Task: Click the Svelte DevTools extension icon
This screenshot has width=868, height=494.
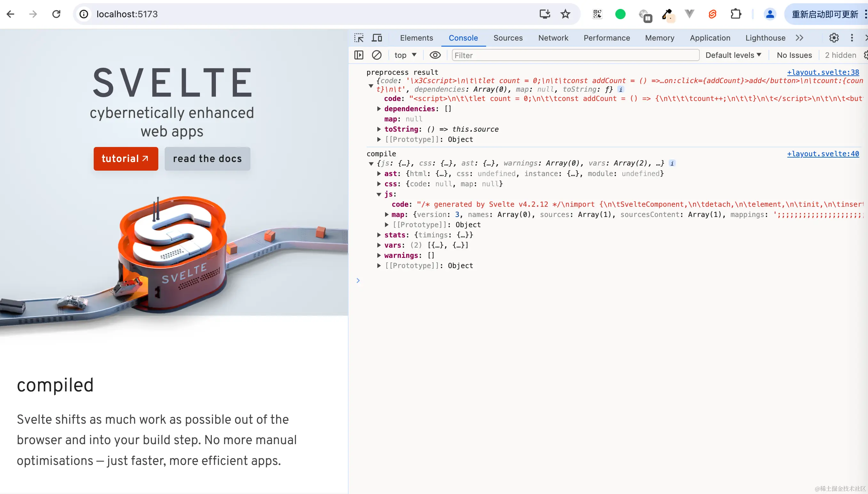Action: (712, 14)
